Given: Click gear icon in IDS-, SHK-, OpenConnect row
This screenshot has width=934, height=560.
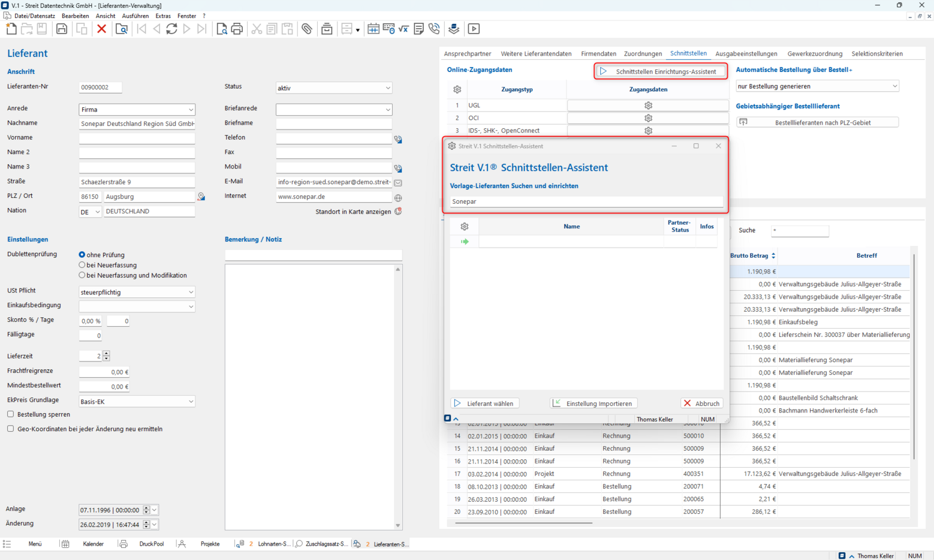Looking at the screenshot, I should click(x=648, y=131).
